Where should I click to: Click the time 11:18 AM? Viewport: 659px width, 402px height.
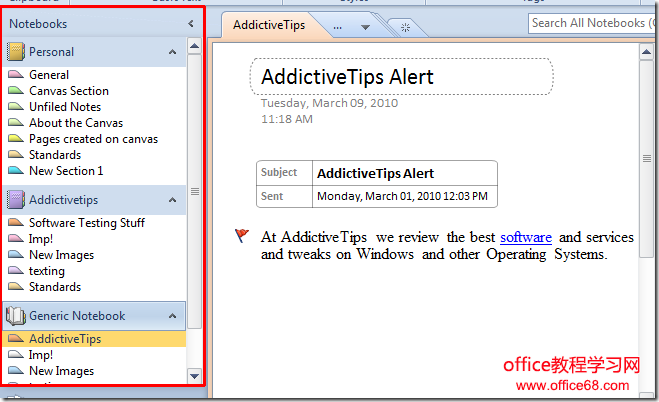pyautogui.click(x=287, y=119)
